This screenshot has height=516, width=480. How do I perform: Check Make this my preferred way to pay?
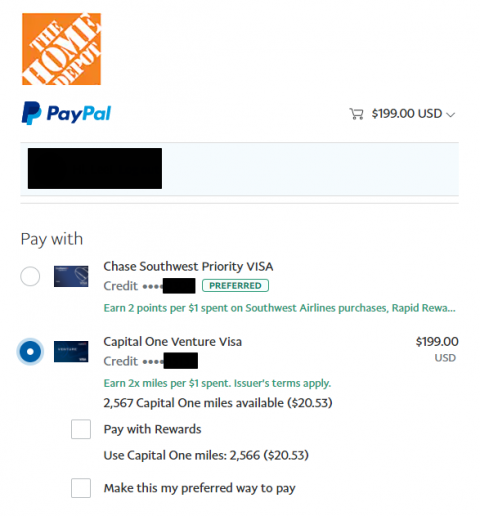[x=81, y=488]
